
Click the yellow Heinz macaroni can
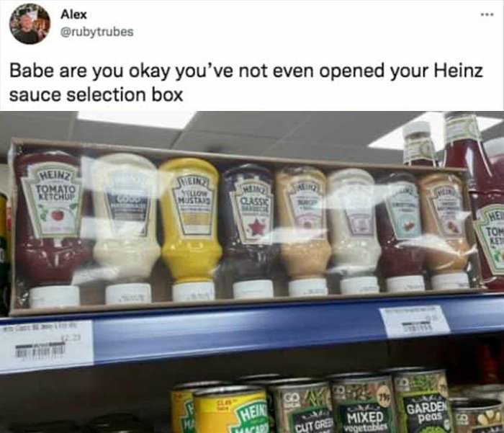pos(231,410)
